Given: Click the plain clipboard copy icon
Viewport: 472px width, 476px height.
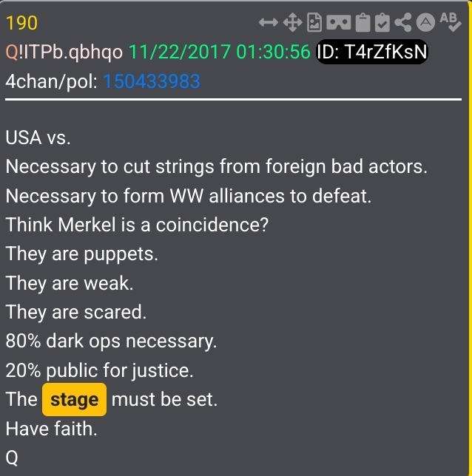Looking at the screenshot, I should (x=363, y=22).
